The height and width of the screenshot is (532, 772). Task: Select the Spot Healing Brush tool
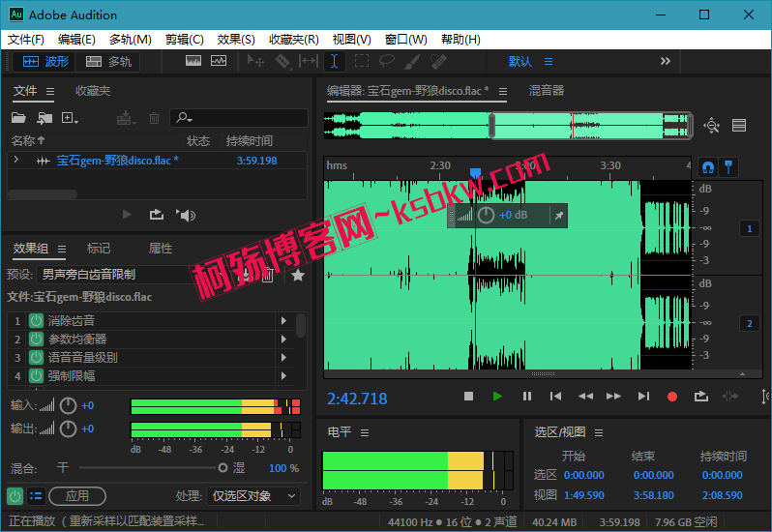438,61
